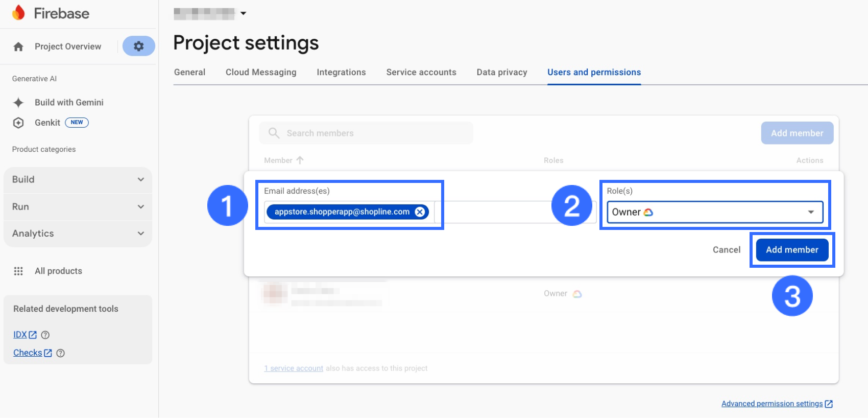Open the Role(s) Owner dropdown
The height and width of the screenshot is (418, 868).
[x=714, y=212]
